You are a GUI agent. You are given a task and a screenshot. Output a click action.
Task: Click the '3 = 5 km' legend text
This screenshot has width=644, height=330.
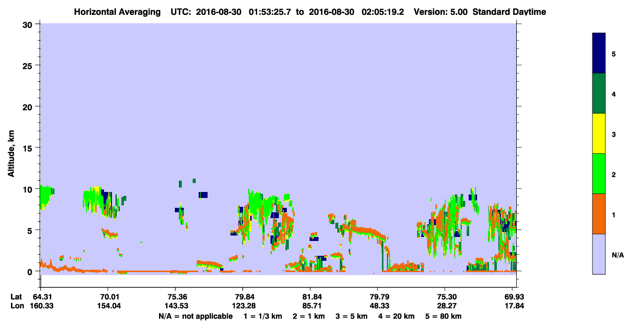point(352,316)
